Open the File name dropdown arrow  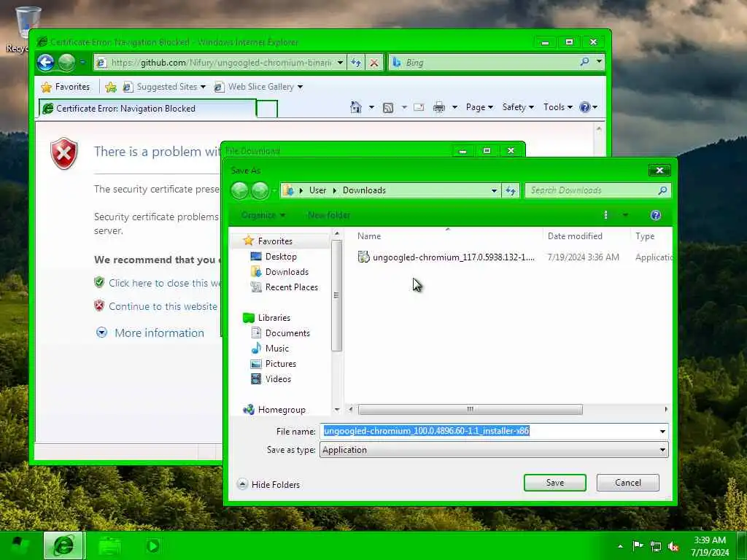(x=662, y=432)
